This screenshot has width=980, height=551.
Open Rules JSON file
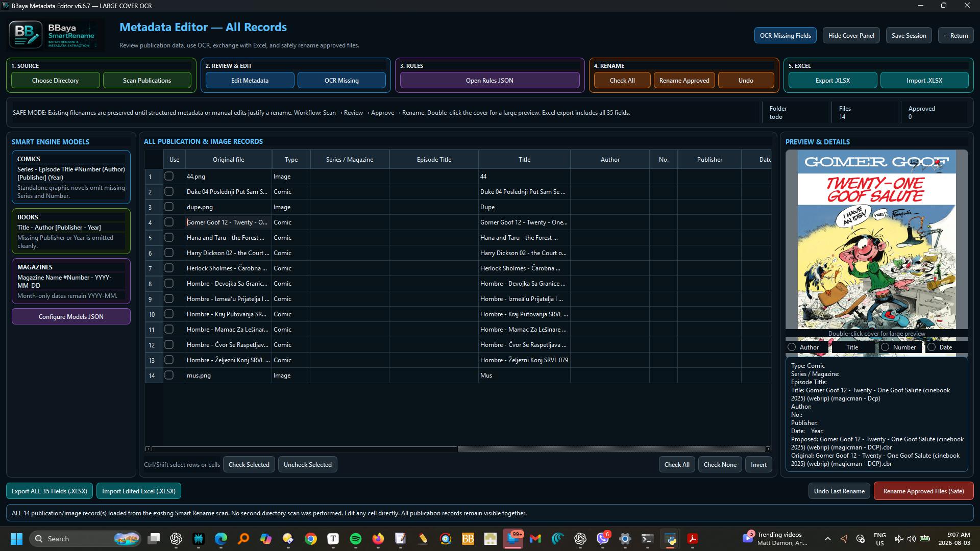pos(489,80)
